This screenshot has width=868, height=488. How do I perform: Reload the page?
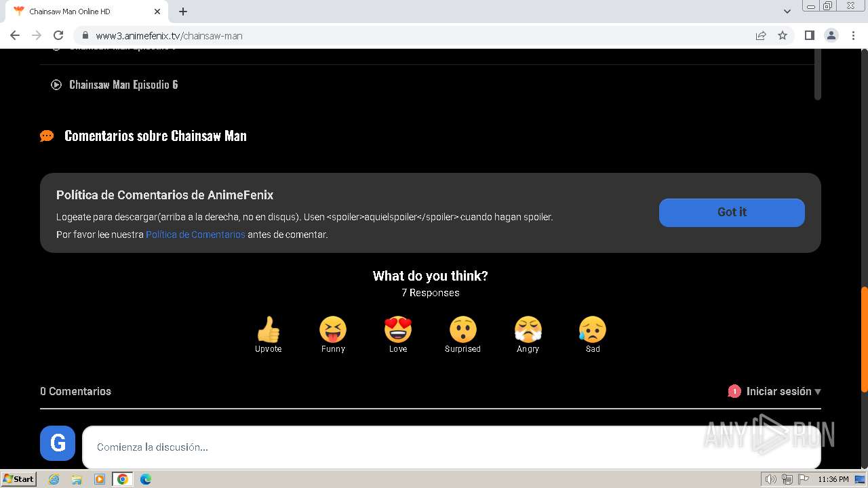pos(58,35)
